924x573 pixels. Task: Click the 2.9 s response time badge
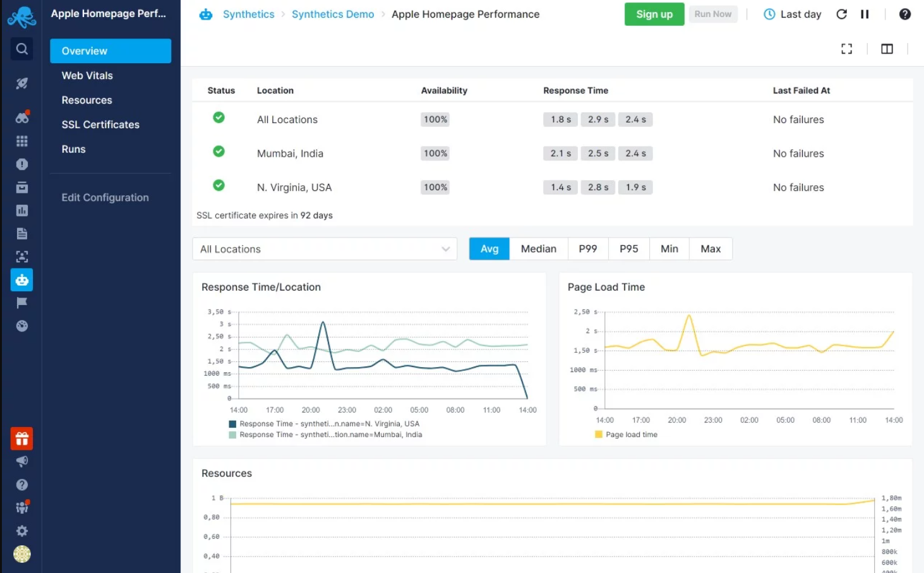pos(598,119)
